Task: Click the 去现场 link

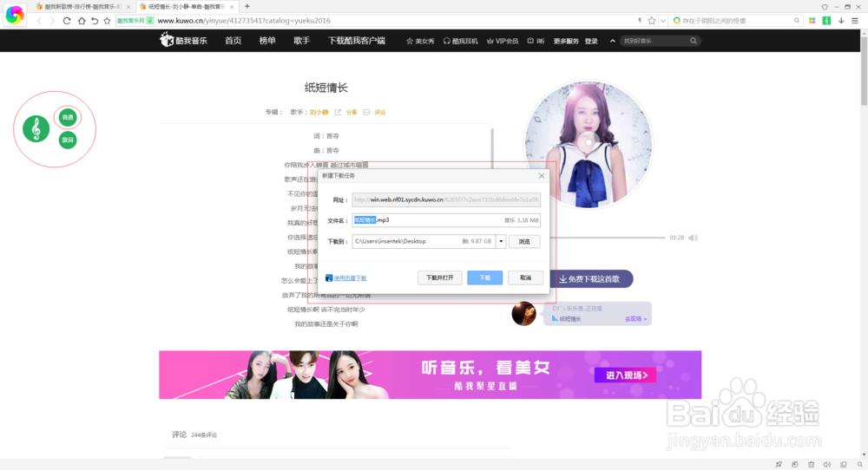Action: pyautogui.click(x=635, y=319)
